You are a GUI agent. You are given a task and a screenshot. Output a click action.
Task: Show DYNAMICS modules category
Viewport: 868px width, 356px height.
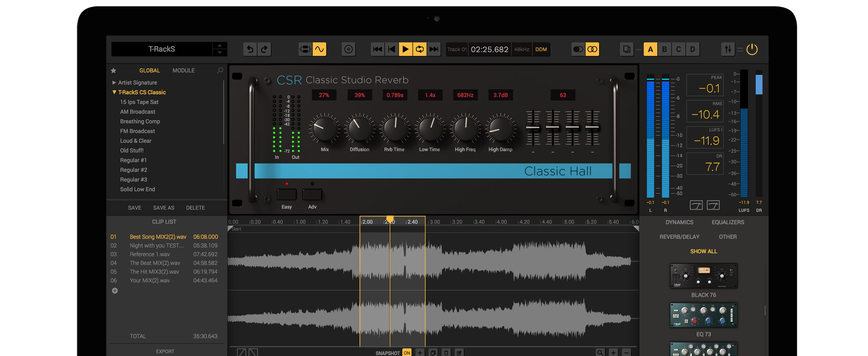pyautogui.click(x=679, y=222)
